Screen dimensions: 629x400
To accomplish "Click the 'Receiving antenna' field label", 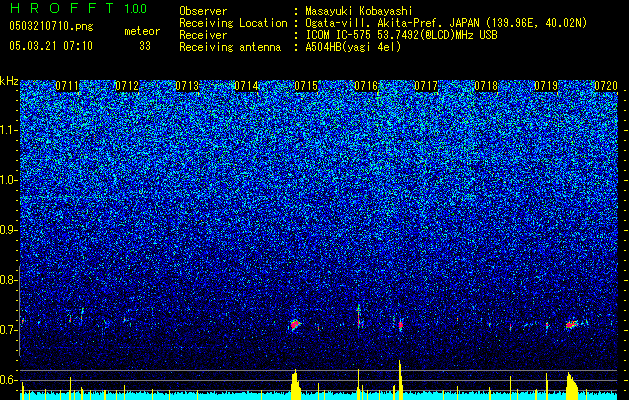I will (230, 47).
